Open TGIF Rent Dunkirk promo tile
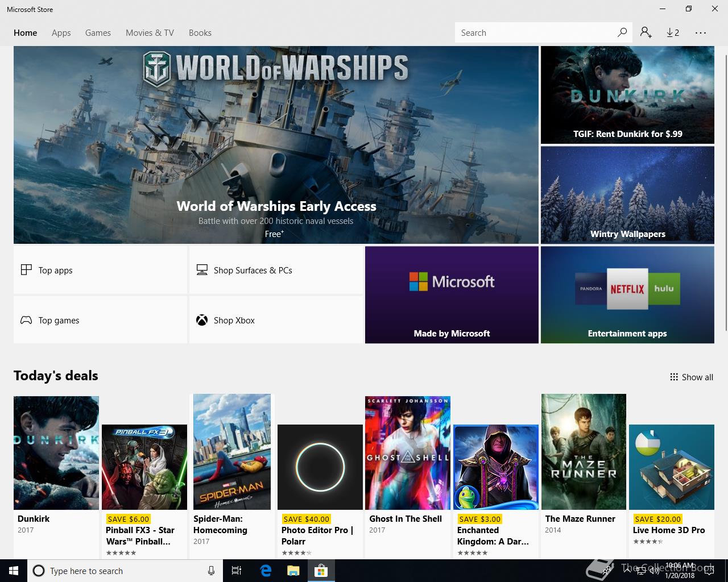 point(627,95)
